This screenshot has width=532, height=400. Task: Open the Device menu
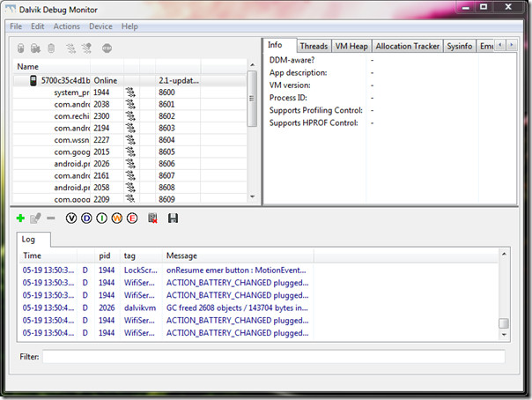pos(100,26)
